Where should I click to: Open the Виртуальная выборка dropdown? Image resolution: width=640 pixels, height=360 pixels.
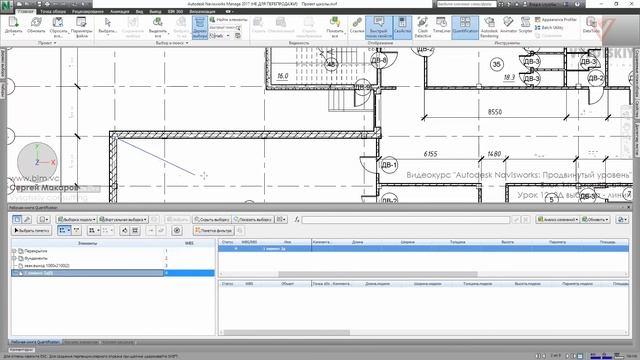tap(123, 220)
